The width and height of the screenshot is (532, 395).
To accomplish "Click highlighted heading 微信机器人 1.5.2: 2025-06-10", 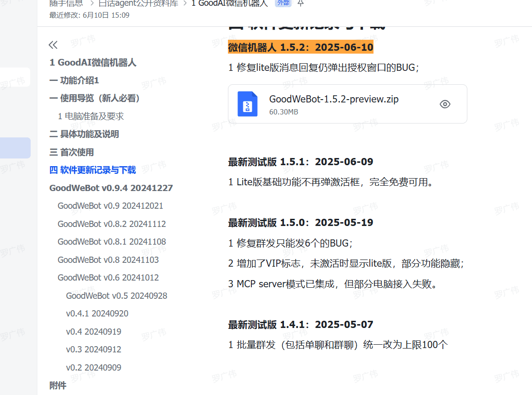I will point(301,47).
